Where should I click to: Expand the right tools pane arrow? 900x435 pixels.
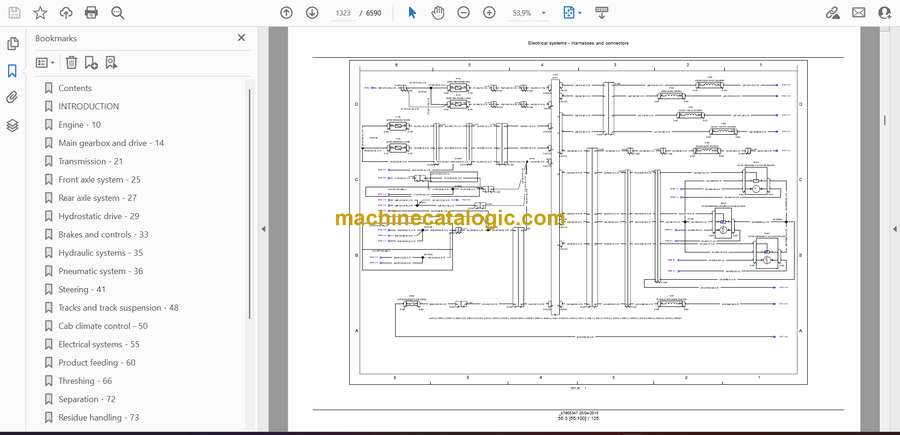click(x=895, y=229)
